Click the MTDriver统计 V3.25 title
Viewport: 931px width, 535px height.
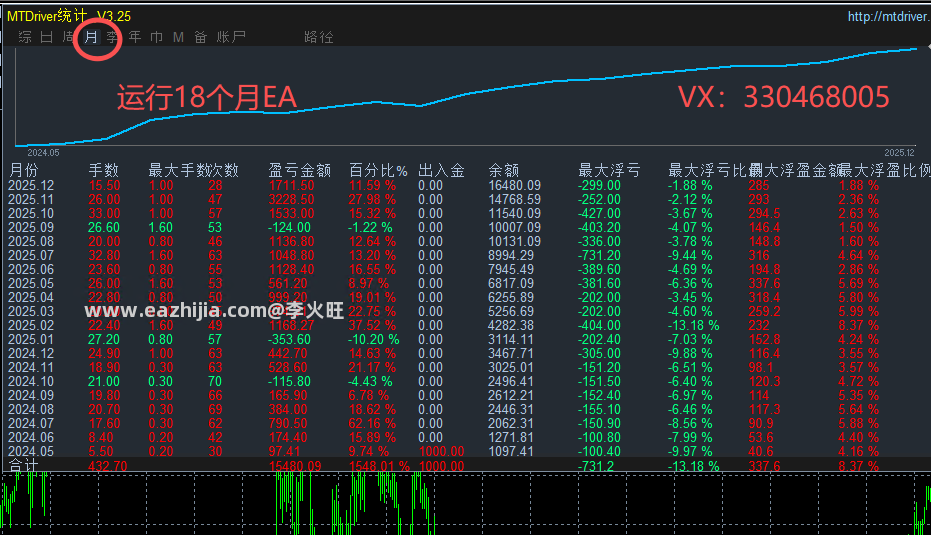click(x=69, y=16)
